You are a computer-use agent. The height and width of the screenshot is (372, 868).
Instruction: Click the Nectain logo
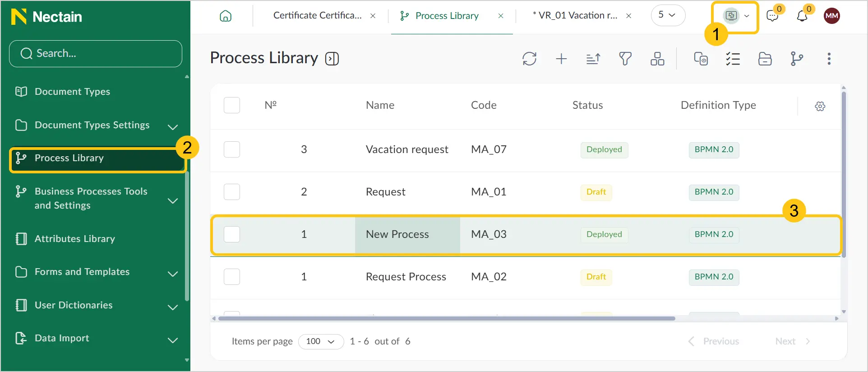pyautogui.click(x=46, y=17)
